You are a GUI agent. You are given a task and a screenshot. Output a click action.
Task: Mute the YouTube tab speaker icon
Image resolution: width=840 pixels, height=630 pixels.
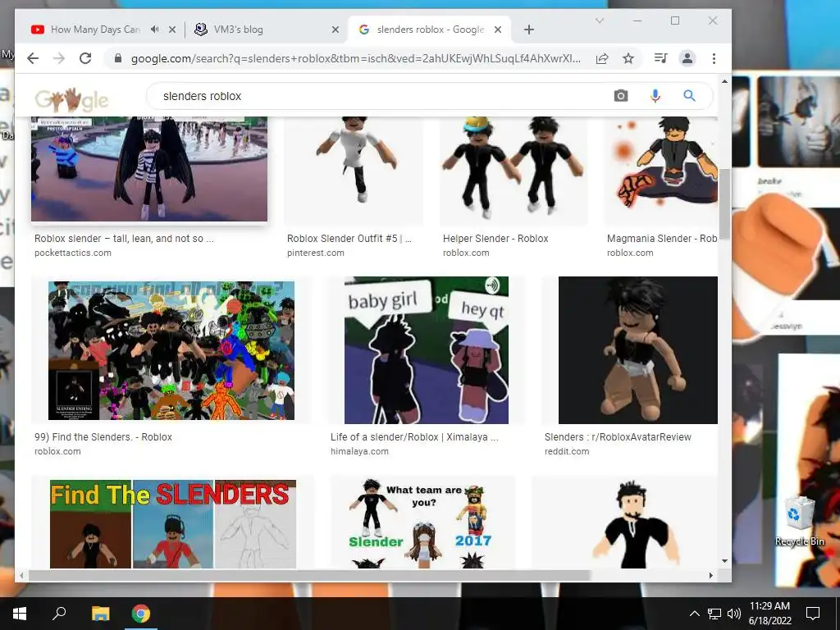tap(155, 30)
